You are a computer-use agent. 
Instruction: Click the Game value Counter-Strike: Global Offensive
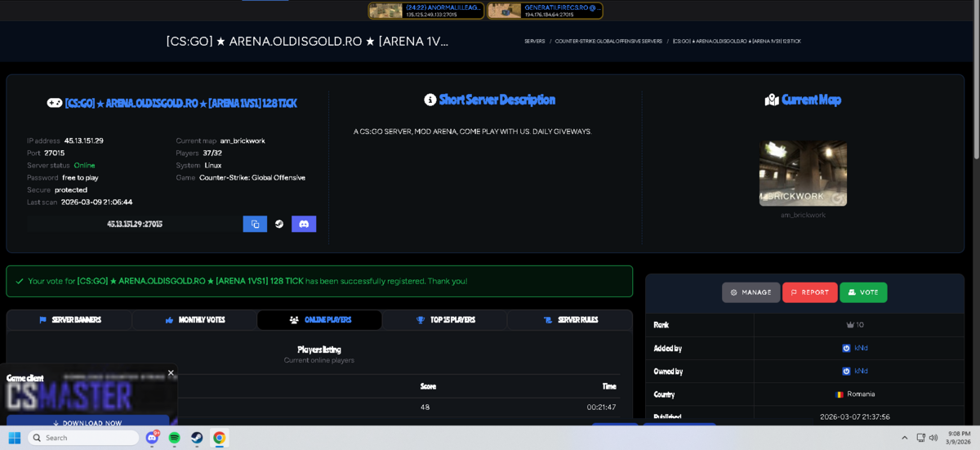click(252, 177)
